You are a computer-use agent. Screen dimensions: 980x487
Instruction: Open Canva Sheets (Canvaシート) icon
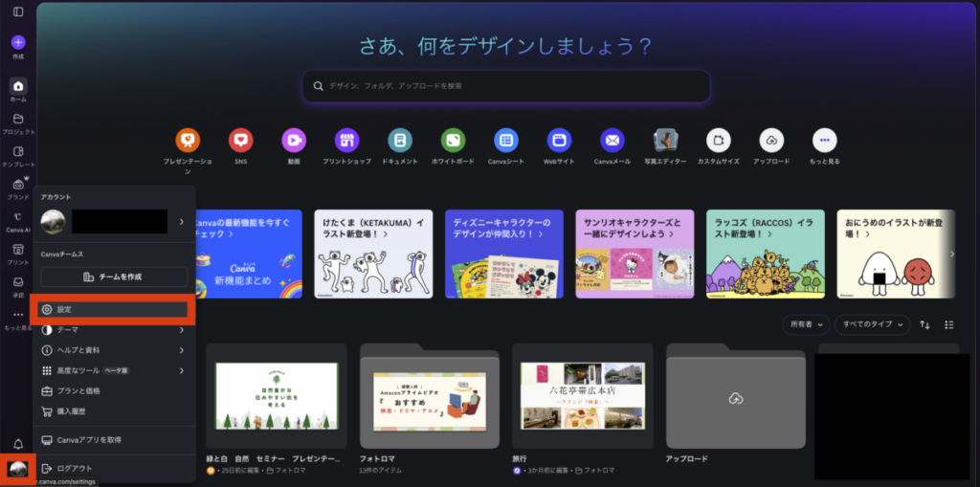506,140
